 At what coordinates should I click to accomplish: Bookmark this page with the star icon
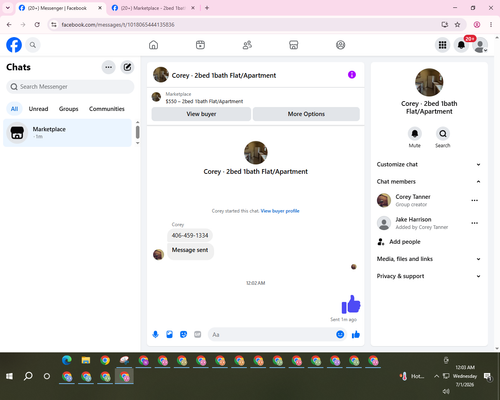[457, 24]
